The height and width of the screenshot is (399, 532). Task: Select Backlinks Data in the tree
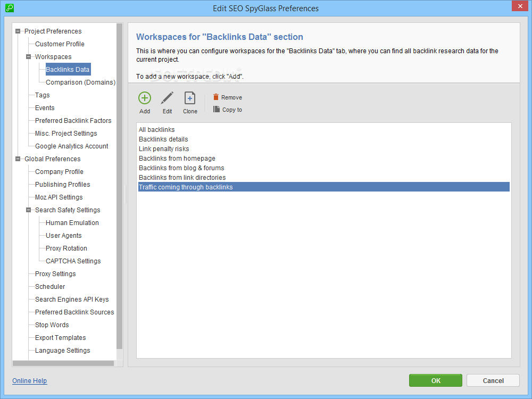[68, 70]
